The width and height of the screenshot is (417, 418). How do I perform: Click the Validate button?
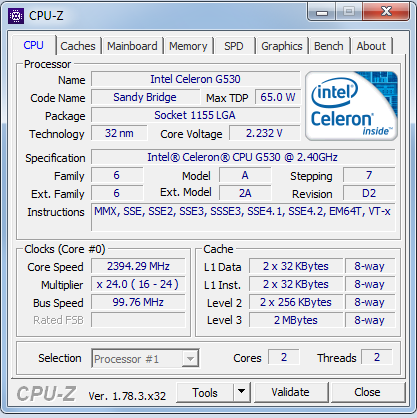pyautogui.click(x=291, y=392)
